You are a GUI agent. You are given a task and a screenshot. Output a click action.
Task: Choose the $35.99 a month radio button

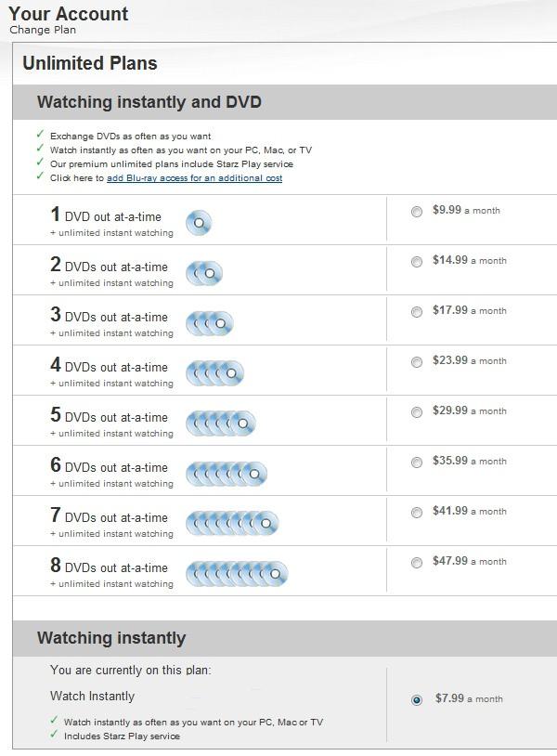(x=417, y=463)
